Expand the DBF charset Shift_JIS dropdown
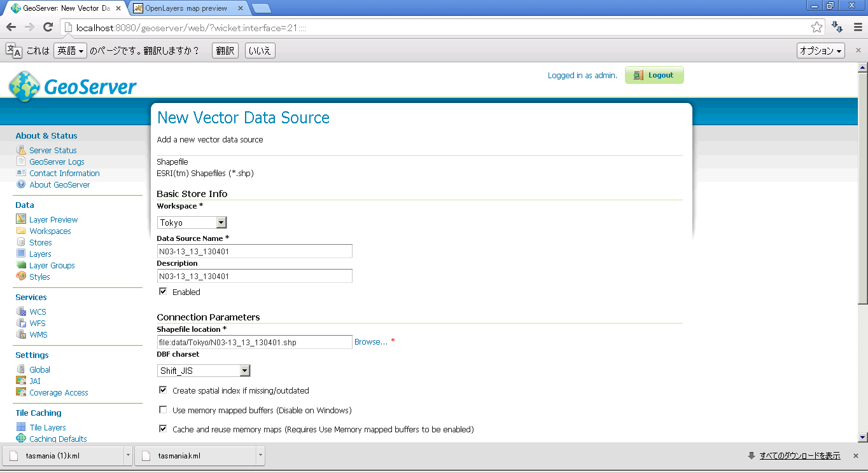 click(204, 371)
